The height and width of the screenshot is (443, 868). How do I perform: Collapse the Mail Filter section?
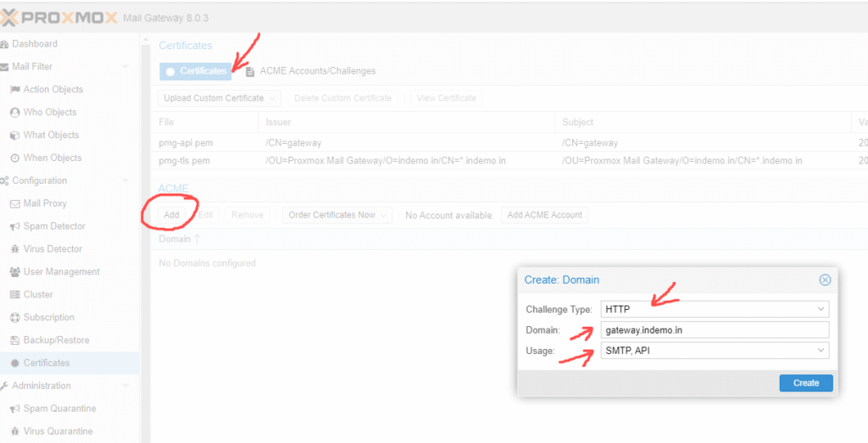(x=125, y=67)
